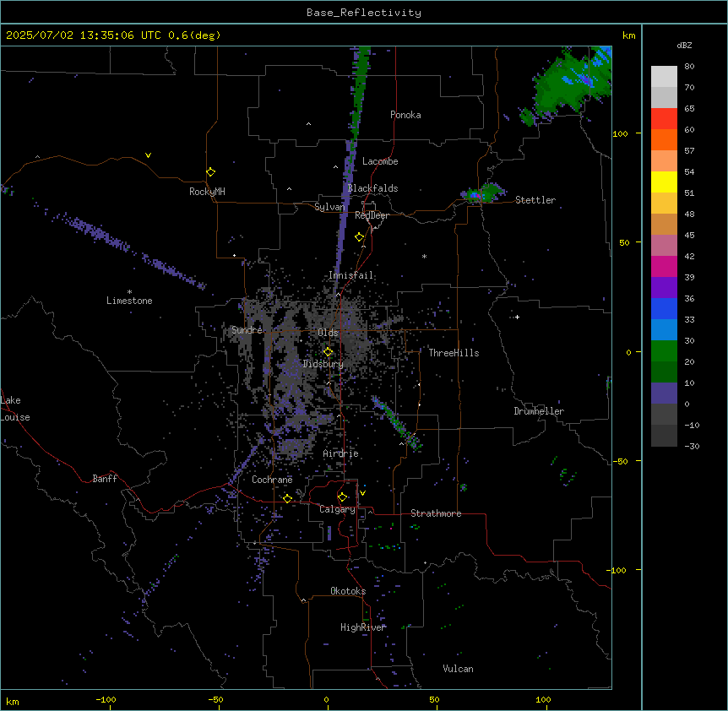
Task: Click the Ponoka city label
Action: click(x=405, y=115)
